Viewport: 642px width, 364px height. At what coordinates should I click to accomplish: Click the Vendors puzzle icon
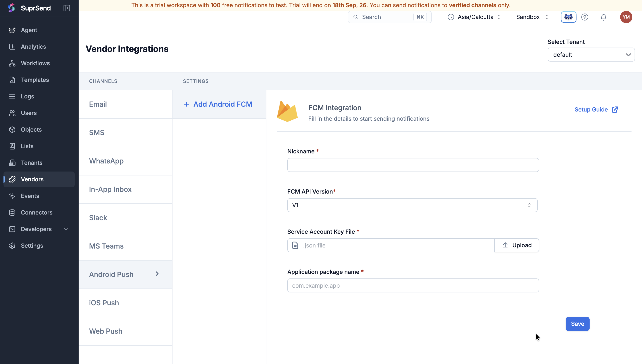[12, 179]
